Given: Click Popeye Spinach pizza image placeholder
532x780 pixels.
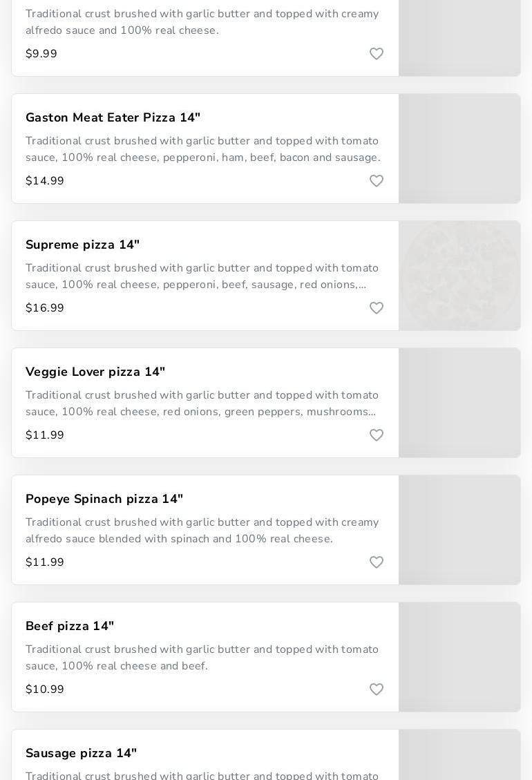Looking at the screenshot, I should tap(460, 530).
